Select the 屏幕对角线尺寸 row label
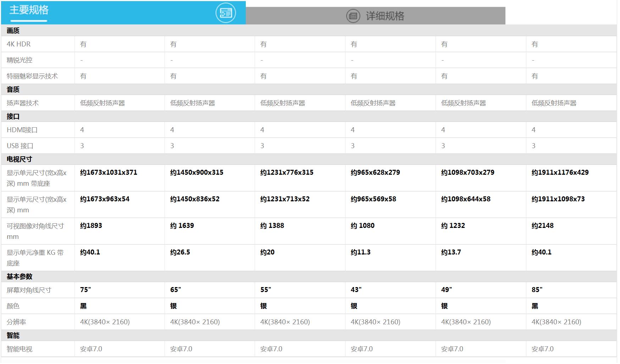 point(29,290)
